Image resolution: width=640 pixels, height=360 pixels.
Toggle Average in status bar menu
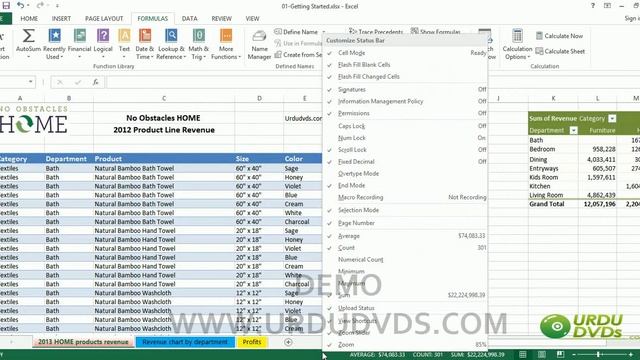406,236
